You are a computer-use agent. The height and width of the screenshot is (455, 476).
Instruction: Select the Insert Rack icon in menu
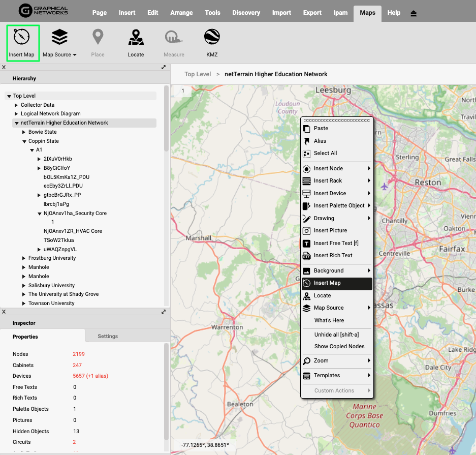coord(306,181)
